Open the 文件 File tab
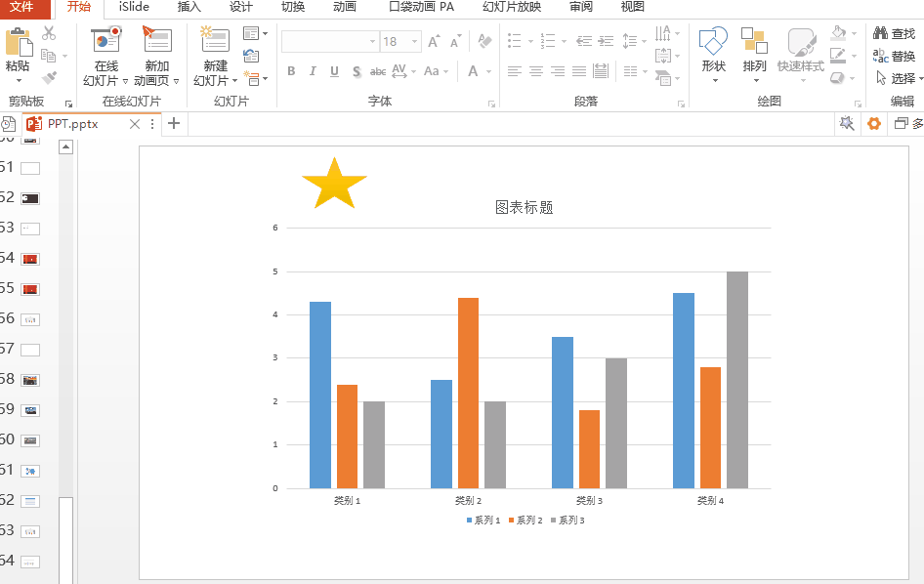The height and width of the screenshot is (584, 924). [21, 7]
